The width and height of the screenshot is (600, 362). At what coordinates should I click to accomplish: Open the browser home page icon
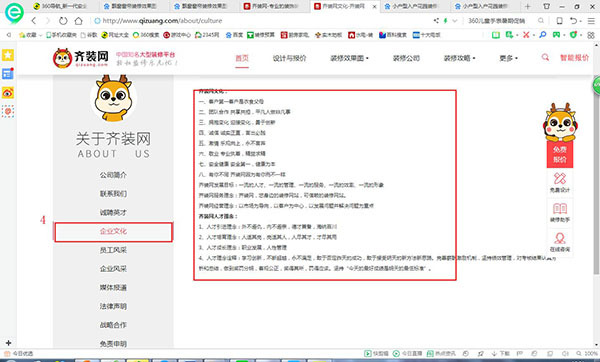(78, 21)
